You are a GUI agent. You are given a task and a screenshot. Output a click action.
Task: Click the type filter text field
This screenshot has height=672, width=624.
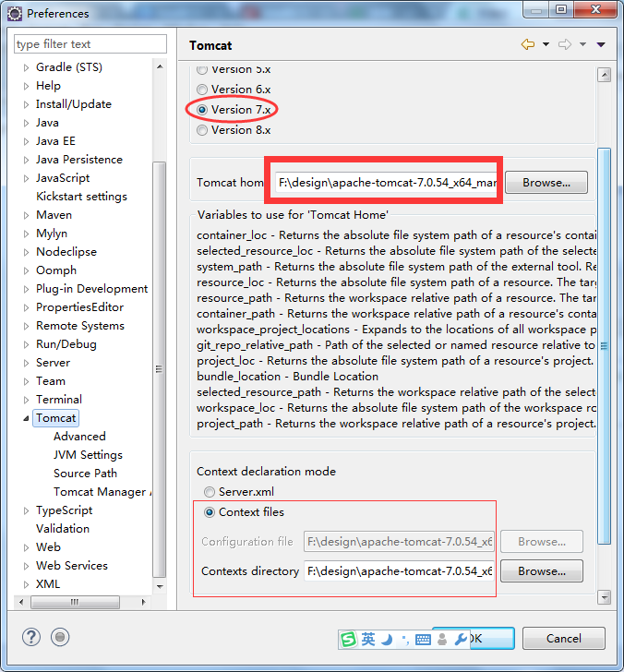[90, 43]
